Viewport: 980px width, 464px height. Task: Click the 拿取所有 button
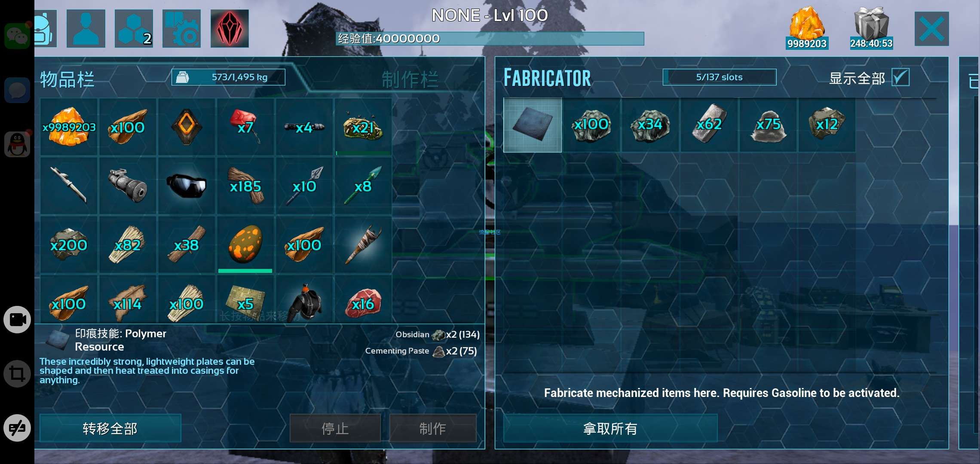(x=610, y=428)
